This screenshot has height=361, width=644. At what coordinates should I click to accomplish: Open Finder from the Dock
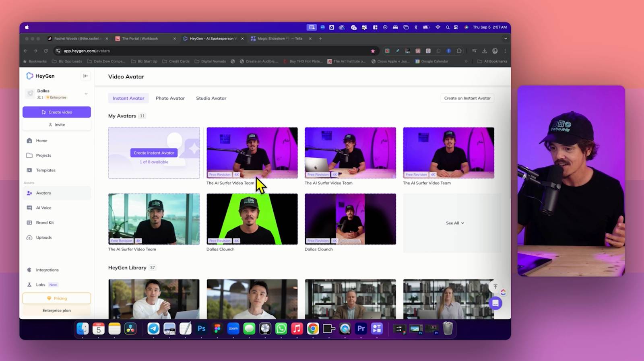tap(83, 329)
